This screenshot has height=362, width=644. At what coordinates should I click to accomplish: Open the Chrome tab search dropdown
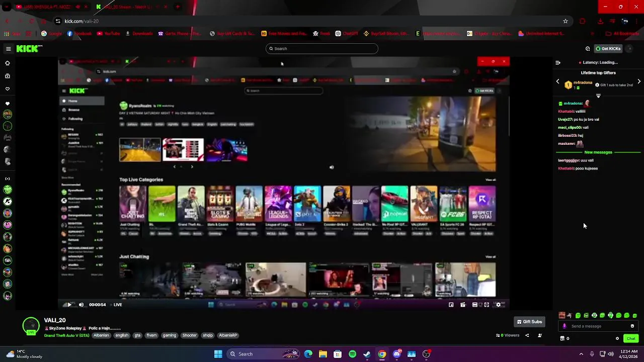click(7, 7)
